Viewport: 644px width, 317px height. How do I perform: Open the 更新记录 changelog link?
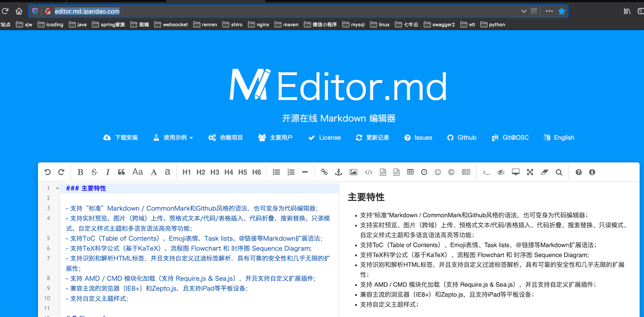tap(372, 137)
